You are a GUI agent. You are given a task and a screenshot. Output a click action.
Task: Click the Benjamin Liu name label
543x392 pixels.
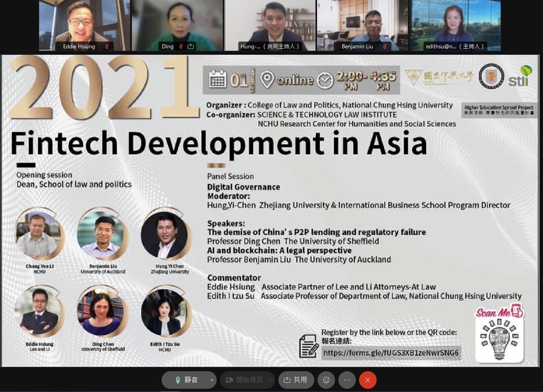[x=357, y=46]
